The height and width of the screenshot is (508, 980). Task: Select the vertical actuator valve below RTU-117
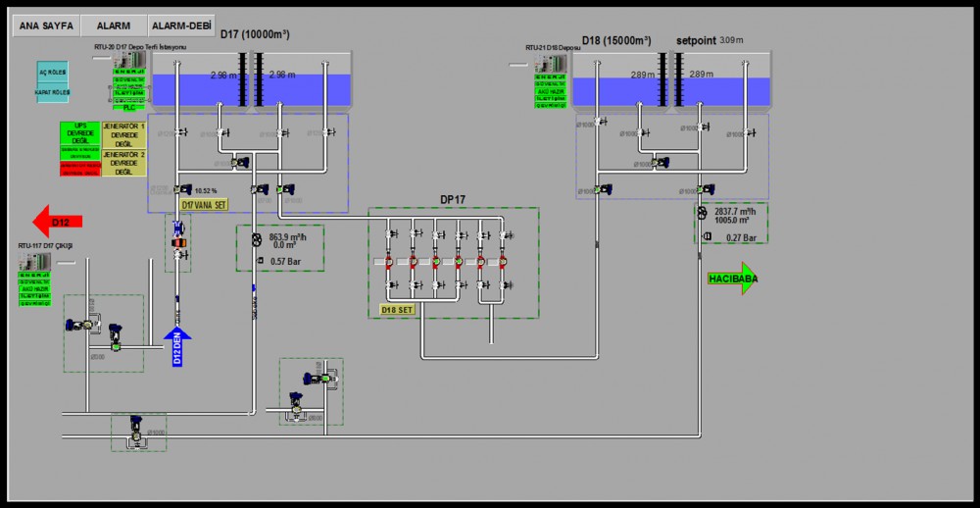pos(115,337)
